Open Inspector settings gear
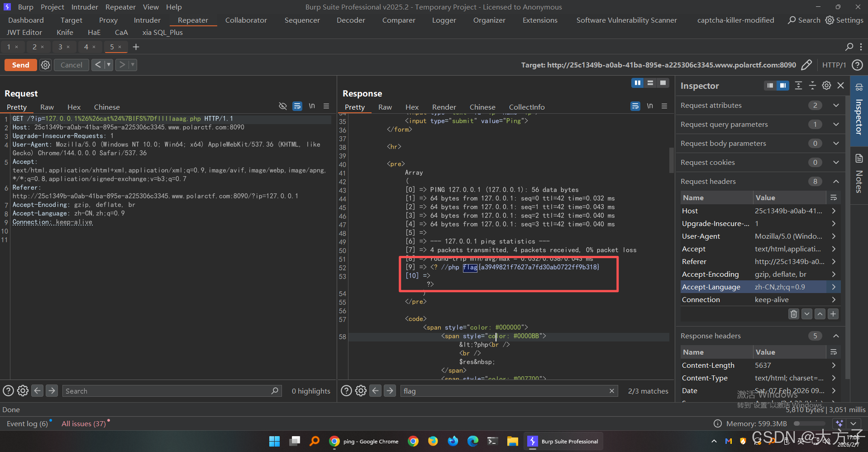Screen dimensions: 868x452 pyautogui.click(x=826, y=86)
